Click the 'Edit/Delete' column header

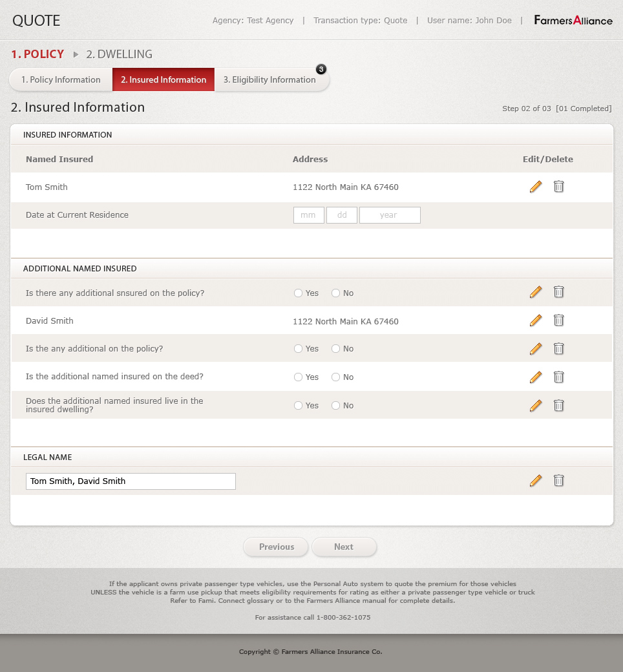(548, 160)
